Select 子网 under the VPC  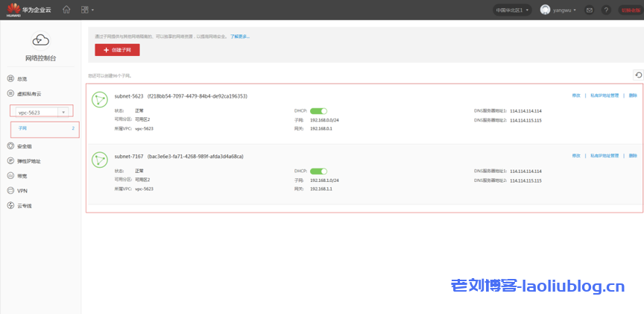tap(22, 128)
